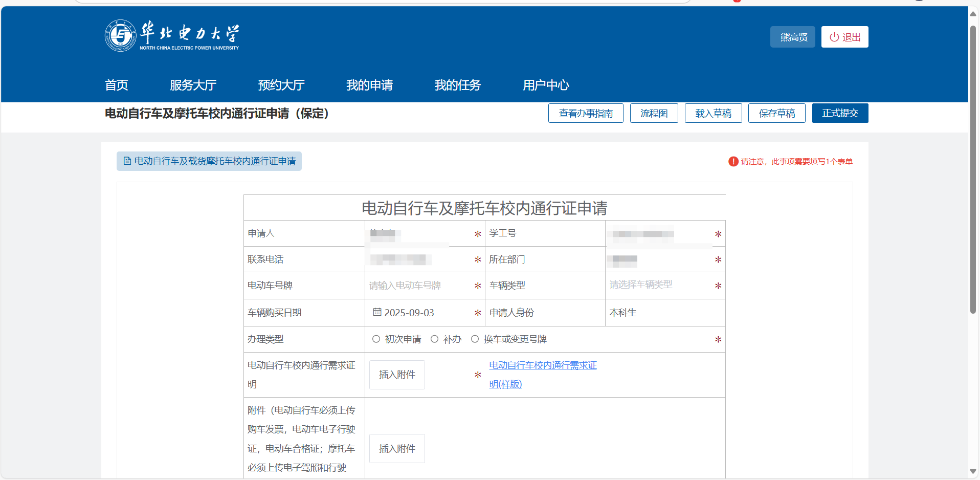Screen dimensions: 980x480
Task: Click the 车辆购买日期 label
Action: click(x=275, y=313)
